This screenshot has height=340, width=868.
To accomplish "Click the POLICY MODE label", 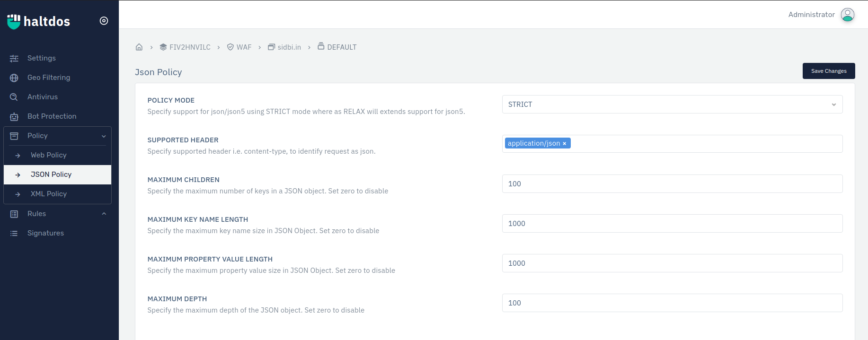I will (x=171, y=100).
